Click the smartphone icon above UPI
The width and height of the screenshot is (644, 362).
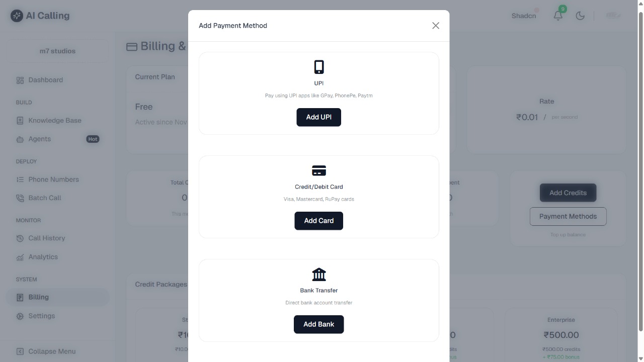click(x=318, y=66)
